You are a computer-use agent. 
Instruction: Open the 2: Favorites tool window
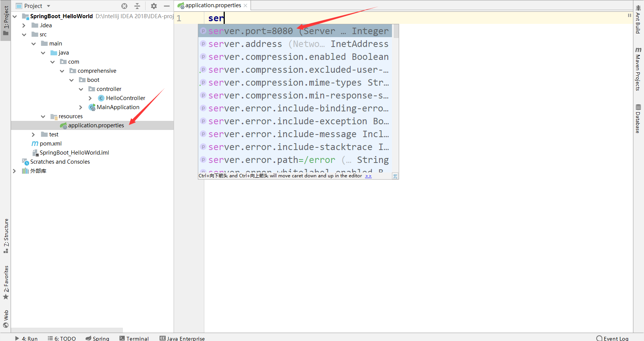tap(6, 282)
